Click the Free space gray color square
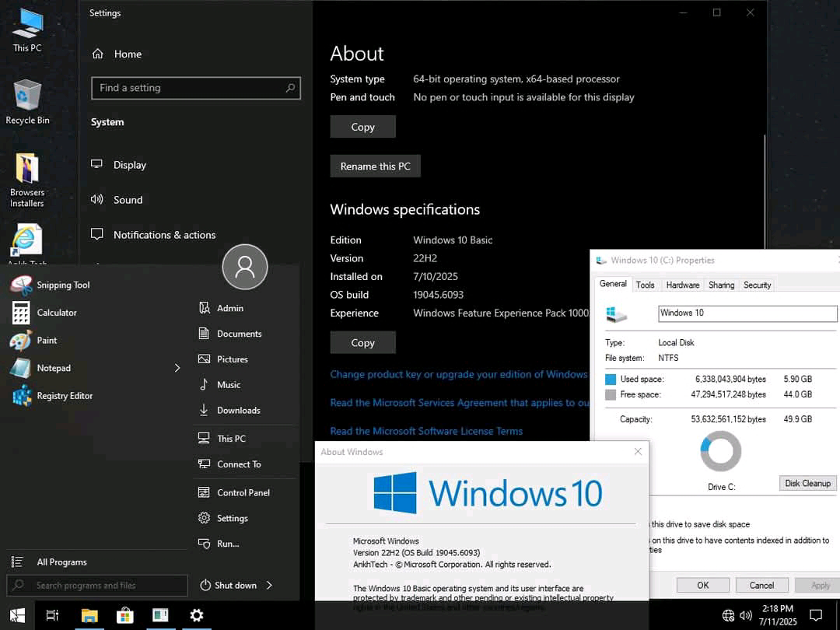The width and height of the screenshot is (840, 630). (611, 395)
